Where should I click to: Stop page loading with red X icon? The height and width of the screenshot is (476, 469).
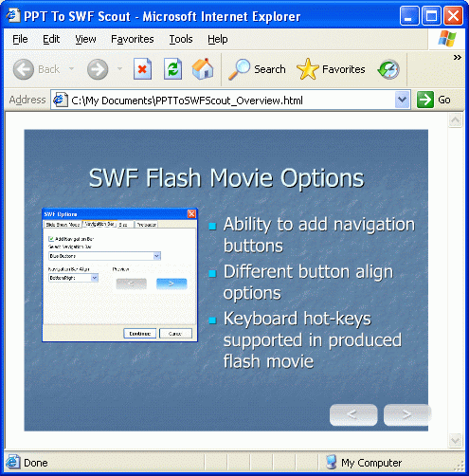[142, 69]
